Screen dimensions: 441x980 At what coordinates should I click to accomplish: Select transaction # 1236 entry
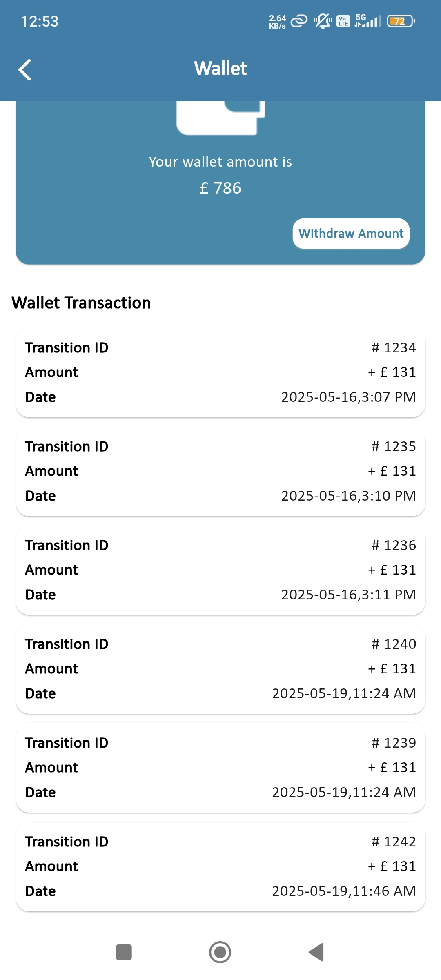[x=220, y=570]
